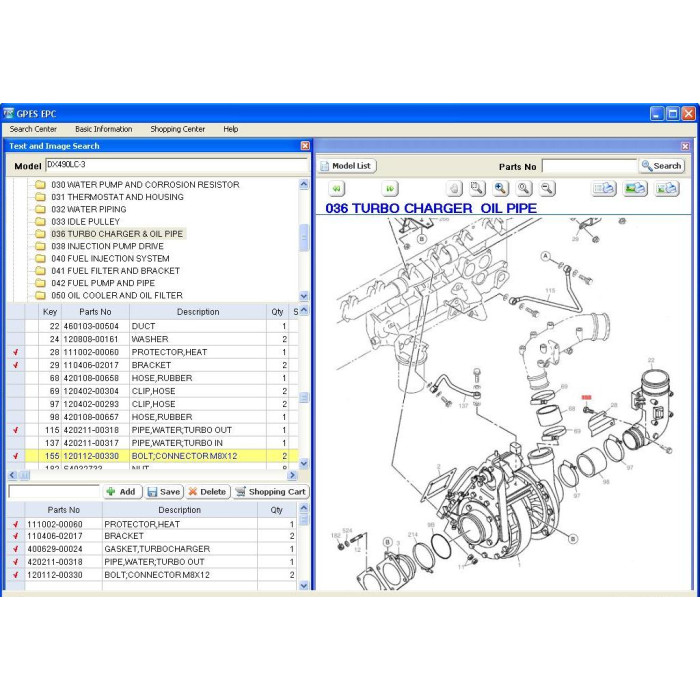Click the Model List button

pos(347,166)
